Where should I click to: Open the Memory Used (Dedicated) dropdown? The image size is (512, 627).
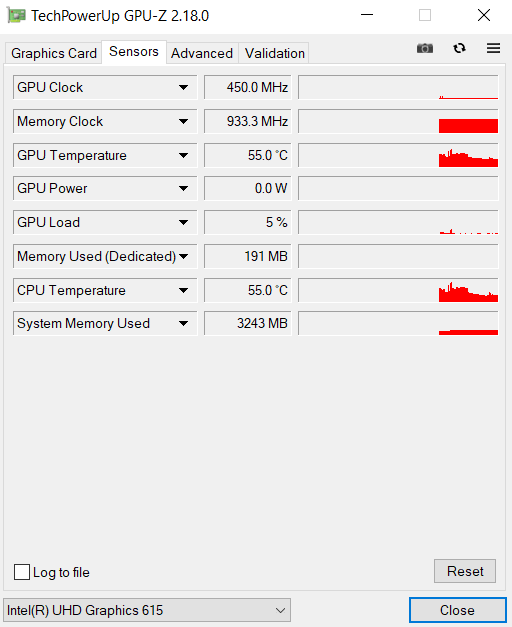click(184, 256)
